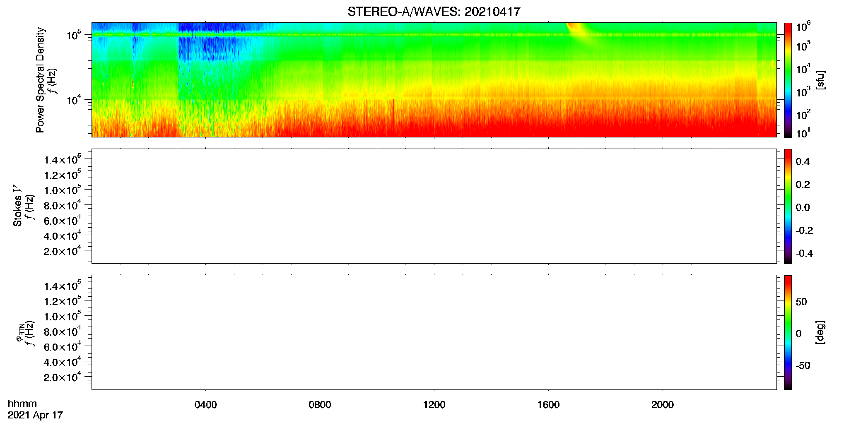
Task: Click the 10^4 frequency tick of the top panel
Action: tap(74, 100)
